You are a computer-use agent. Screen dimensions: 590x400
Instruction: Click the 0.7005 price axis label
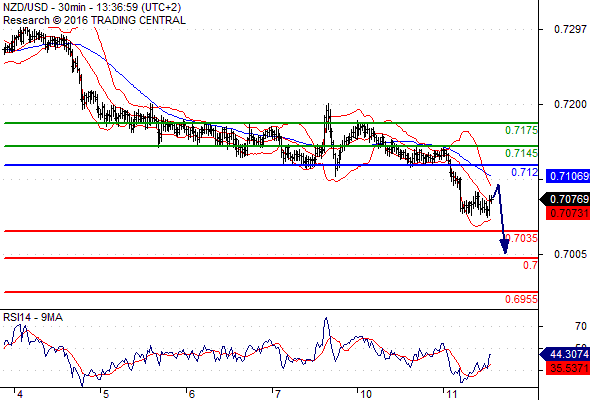coord(570,254)
